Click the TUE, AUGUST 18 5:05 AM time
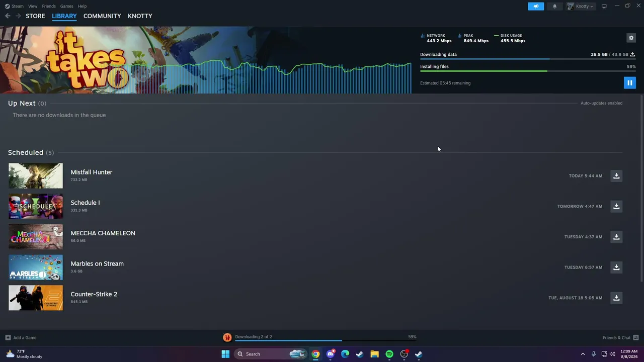Viewport: 644px width, 362px height. coord(575,298)
